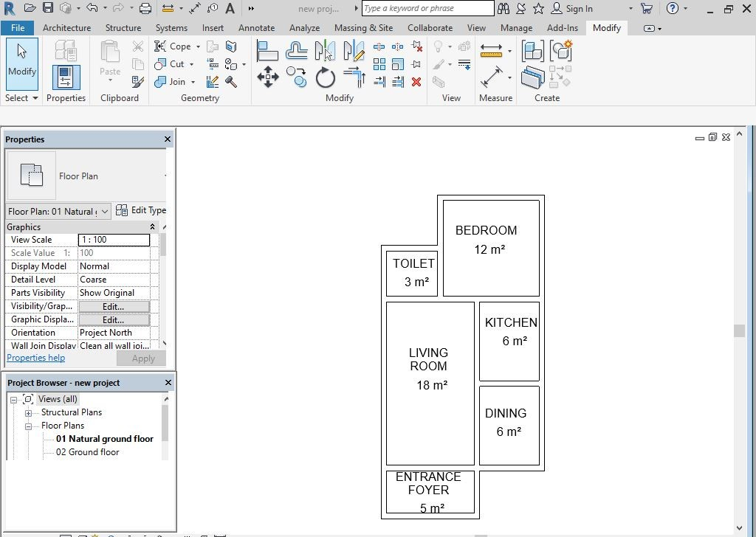
Task: Click the Open folder icon in quick access
Action: pyautogui.click(x=30, y=8)
